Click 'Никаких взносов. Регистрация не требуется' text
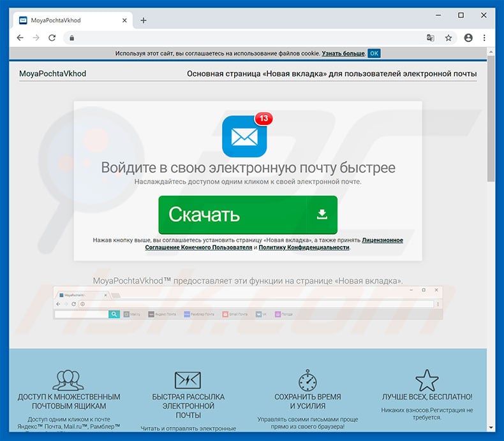The width and height of the screenshot is (504, 441). tap(427, 414)
